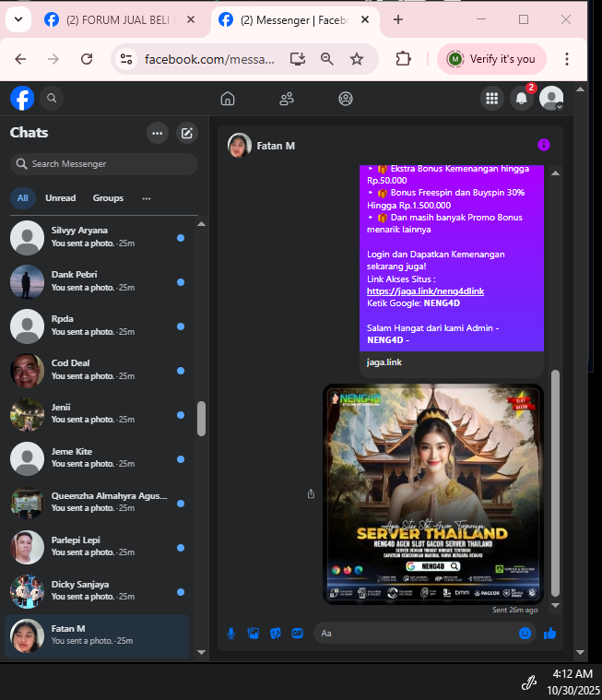Open the Facebook logo home link
This screenshot has width=602, height=700.
pyautogui.click(x=22, y=98)
